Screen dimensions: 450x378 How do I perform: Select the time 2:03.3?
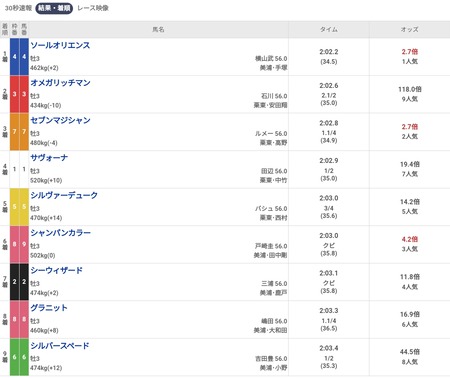click(x=329, y=311)
